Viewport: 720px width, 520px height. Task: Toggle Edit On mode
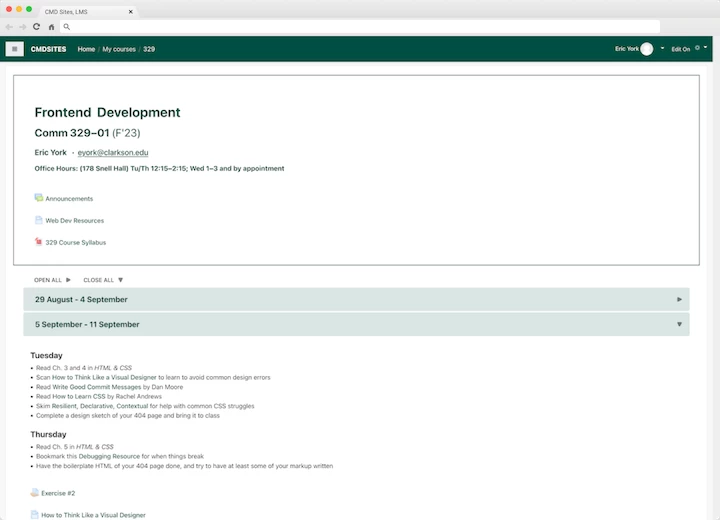[681, 49]
